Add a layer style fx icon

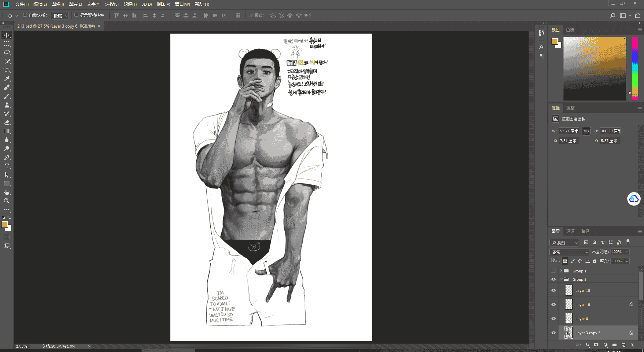(x=587, y=345)
